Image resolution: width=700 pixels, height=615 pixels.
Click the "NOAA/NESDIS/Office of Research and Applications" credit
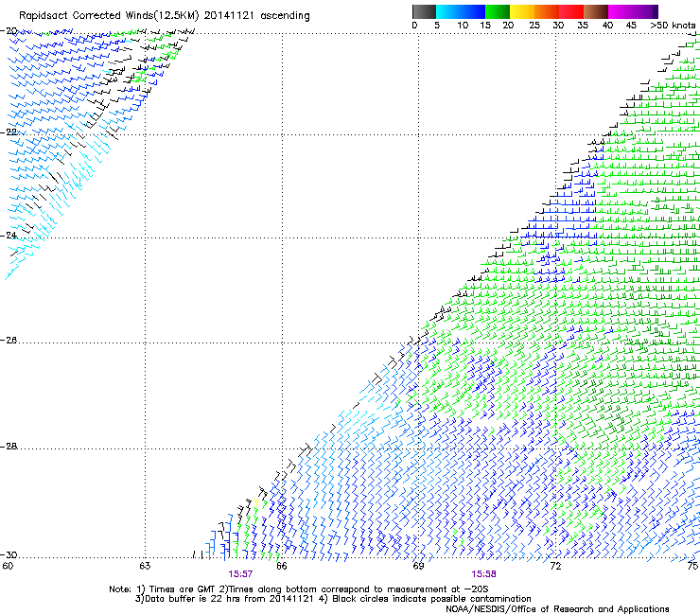[557, 609]
